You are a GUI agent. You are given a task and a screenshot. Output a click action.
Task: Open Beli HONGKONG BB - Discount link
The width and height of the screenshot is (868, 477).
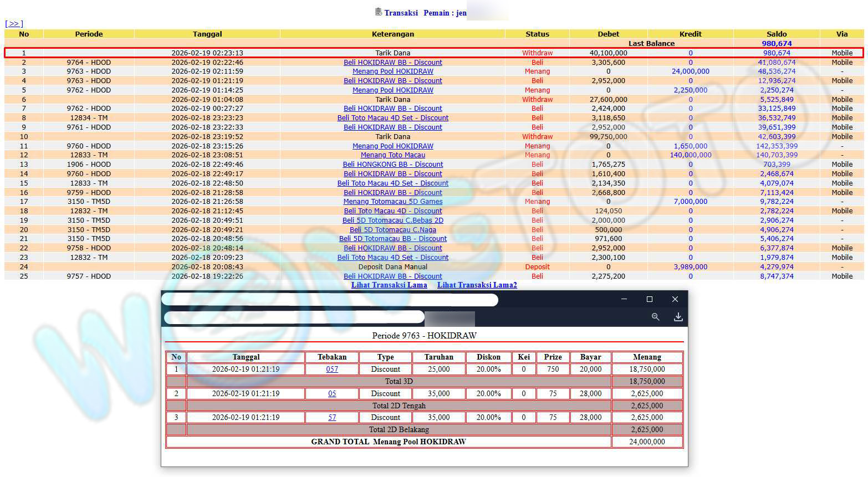click(x=392, y=165)
